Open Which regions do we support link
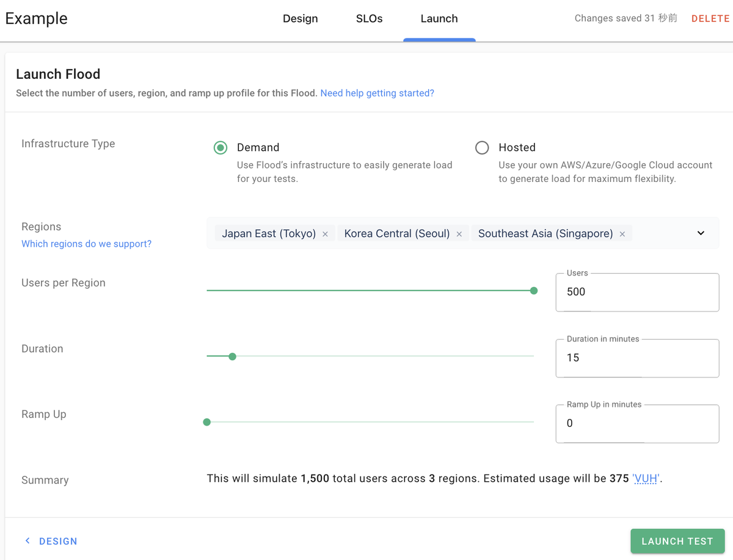This screenshot has height=560, width=733. pos(86,244)
